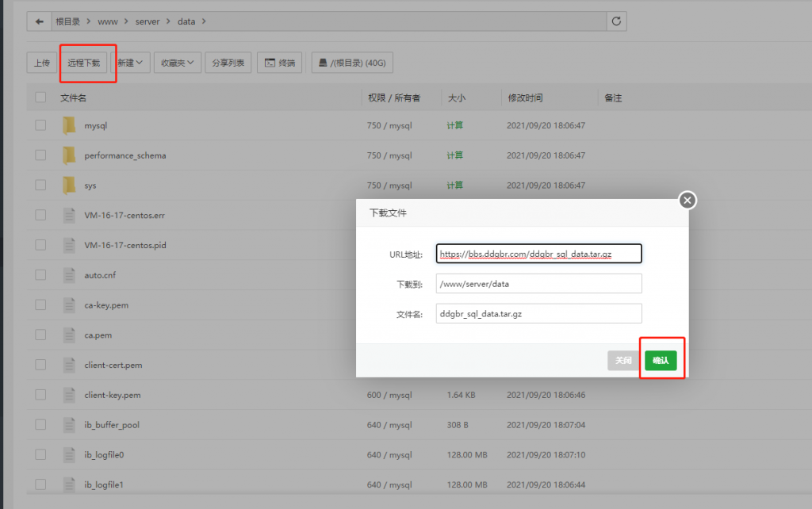The height and width of the screenshot is (509, 812).
Task: Click the auto.cnf file icon
Action: [x=69, y=275]
